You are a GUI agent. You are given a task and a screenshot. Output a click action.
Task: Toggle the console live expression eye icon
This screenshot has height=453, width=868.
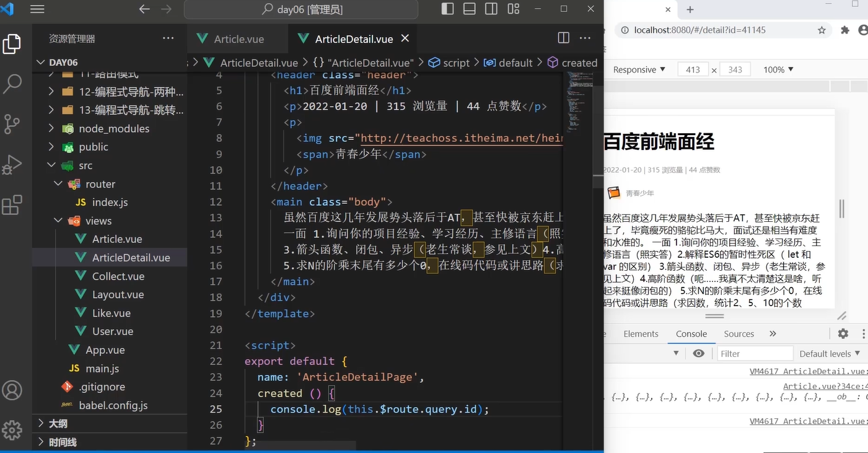pos(699,353)
